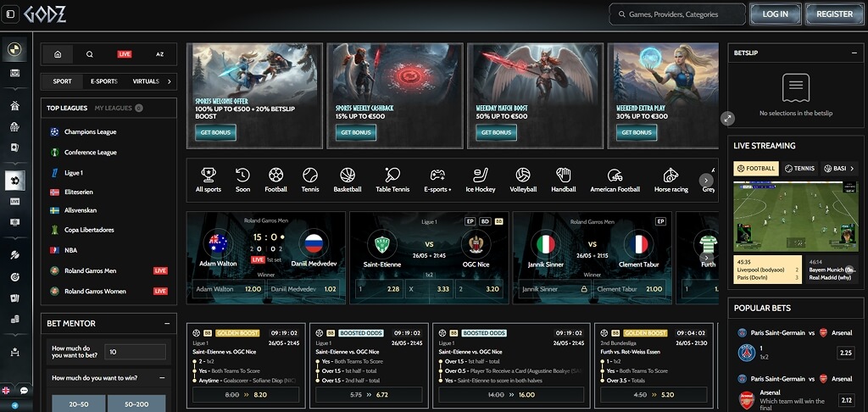Image resolution: width=868 pixels, height=412 pixels.
Task: Open the playing cards icon in left sidebar
Action: coord(15,148)
